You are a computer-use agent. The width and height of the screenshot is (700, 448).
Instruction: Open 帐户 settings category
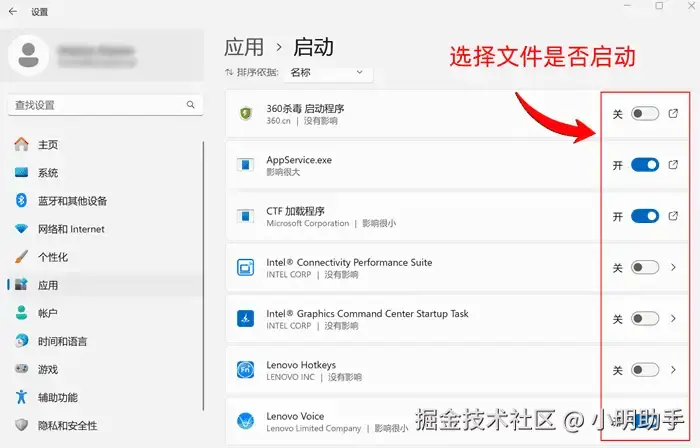tap(104, 313)
